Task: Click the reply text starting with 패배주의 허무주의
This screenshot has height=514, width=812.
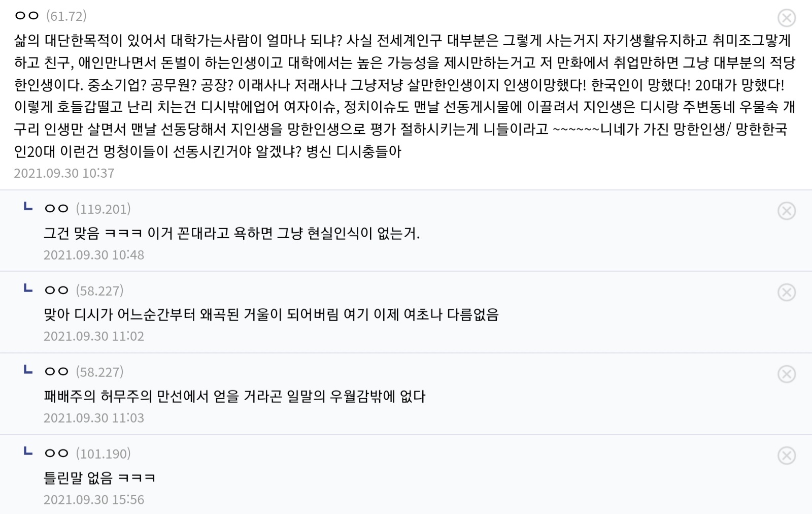Action: (234, 396)
